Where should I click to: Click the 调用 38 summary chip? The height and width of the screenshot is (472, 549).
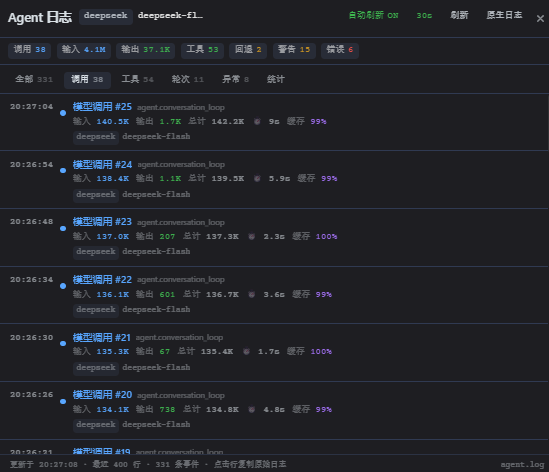pos(29,50)
